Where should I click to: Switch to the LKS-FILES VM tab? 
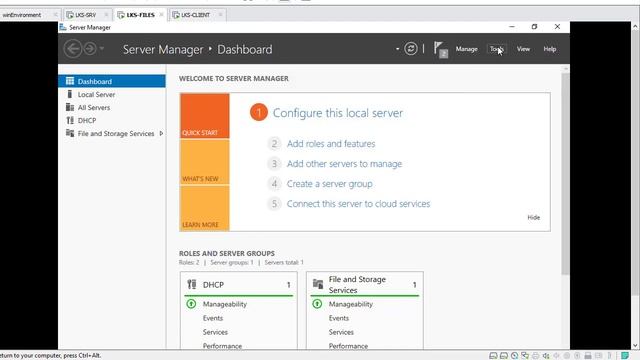140,15
